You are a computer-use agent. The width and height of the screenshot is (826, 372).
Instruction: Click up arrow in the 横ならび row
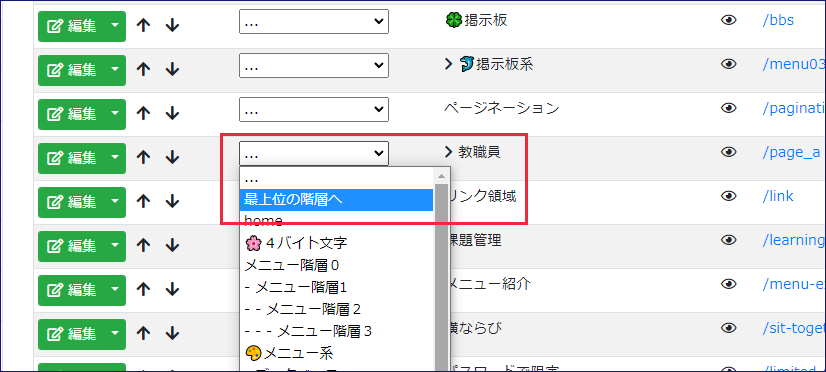pos(143,334)
